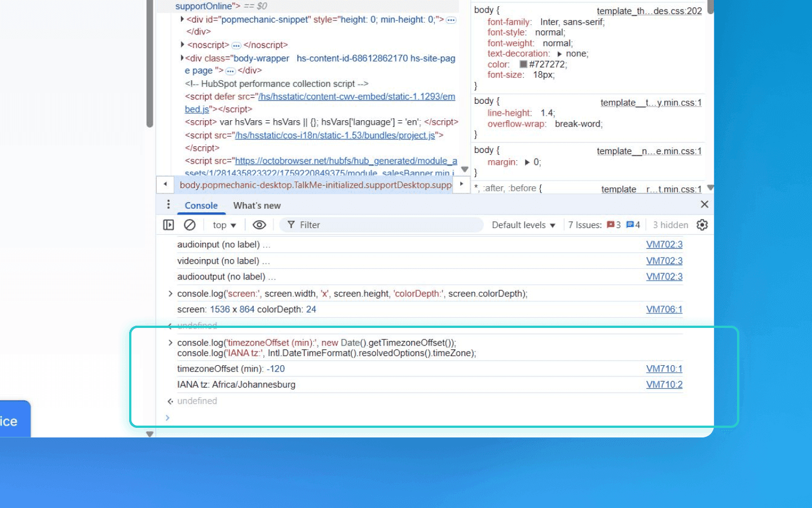The width and height of the screenshot is (812, 508).
Task: Toggle the console sidebar panel icon
Action: tap(169, 225)
